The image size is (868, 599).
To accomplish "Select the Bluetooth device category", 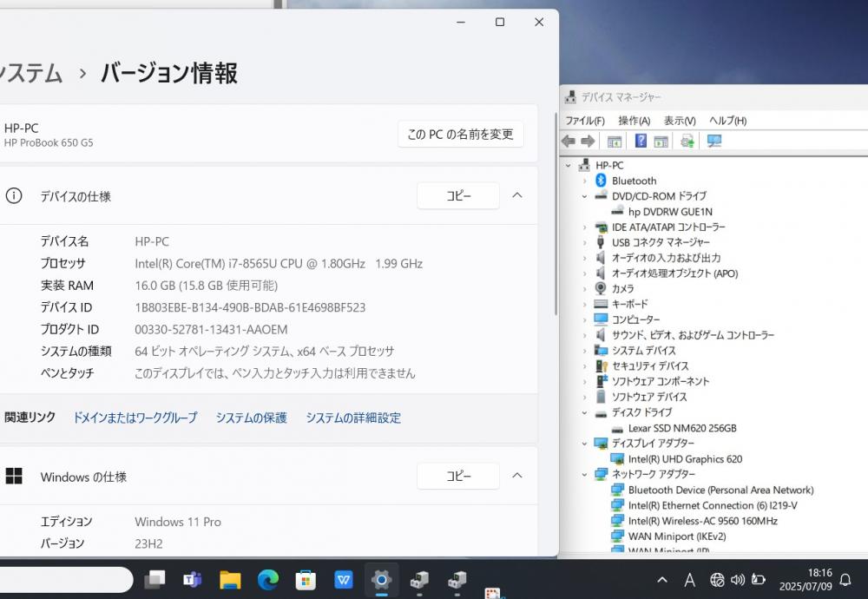I will [x=634, y=181].
